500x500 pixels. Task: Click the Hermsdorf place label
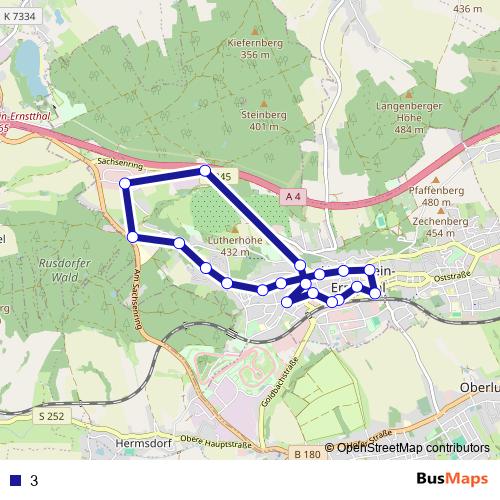click(143, 443)
